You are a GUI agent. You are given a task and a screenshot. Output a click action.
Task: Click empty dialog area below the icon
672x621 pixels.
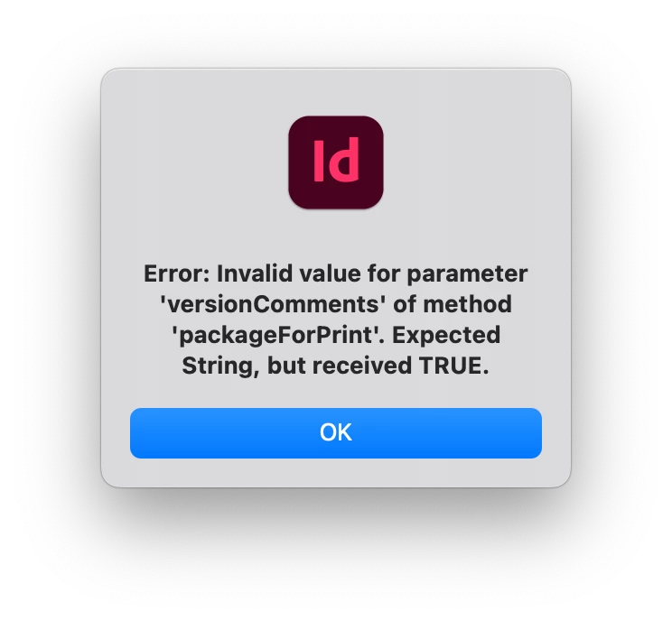click(336, 236)
